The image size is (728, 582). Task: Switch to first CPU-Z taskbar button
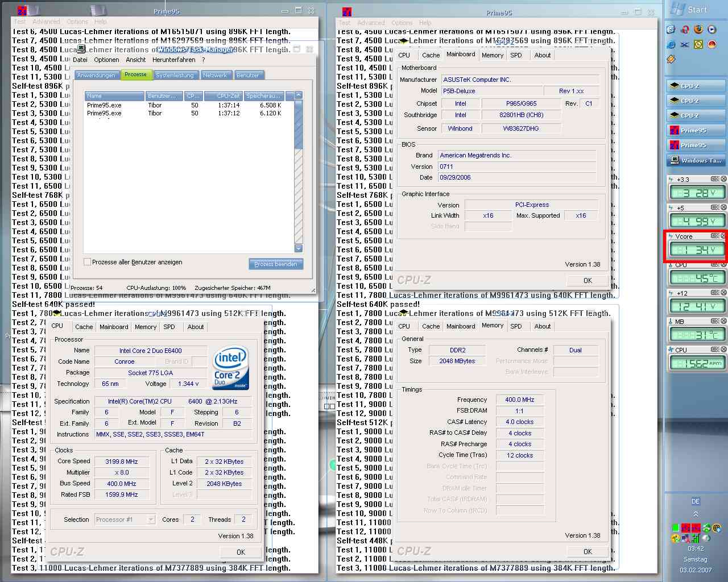[696, 86]
